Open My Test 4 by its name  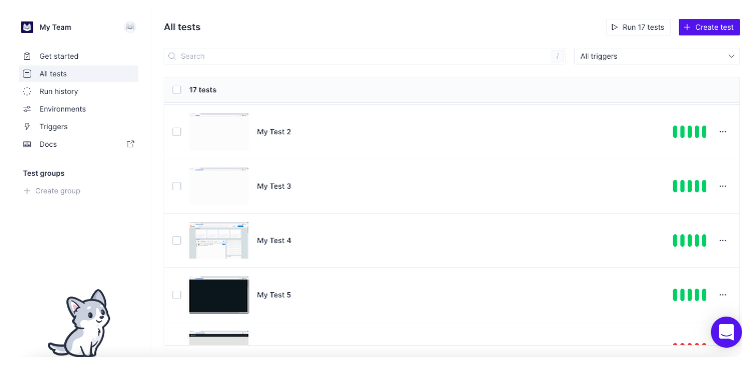[274, 240]
